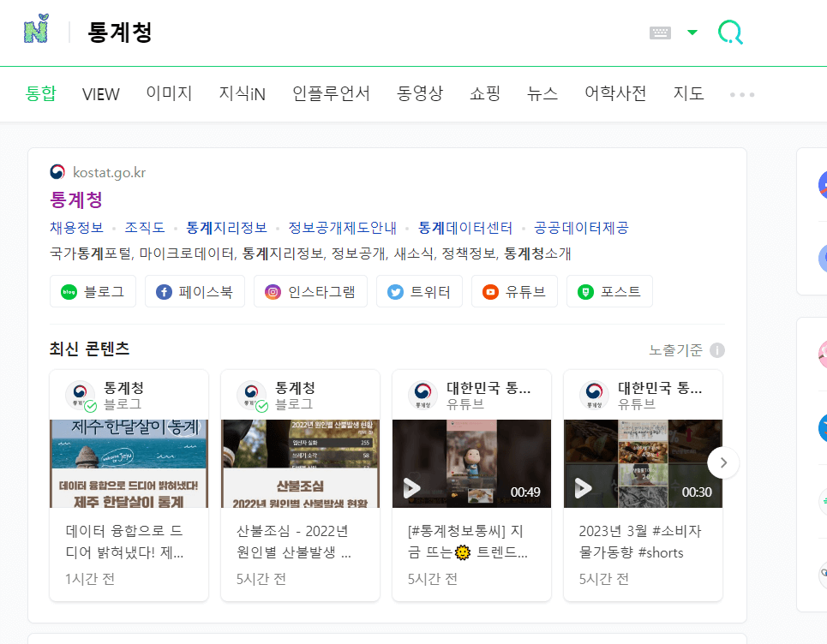Toggle the 노출기준 info tooltip
This screenshot has width=827, height=644.
pos(717,349)
